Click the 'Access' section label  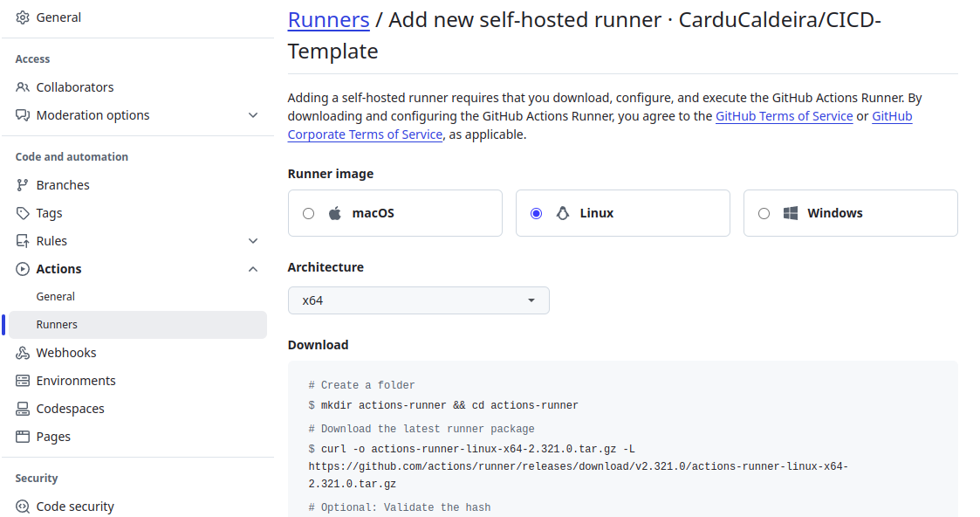[x=32, y=59]
